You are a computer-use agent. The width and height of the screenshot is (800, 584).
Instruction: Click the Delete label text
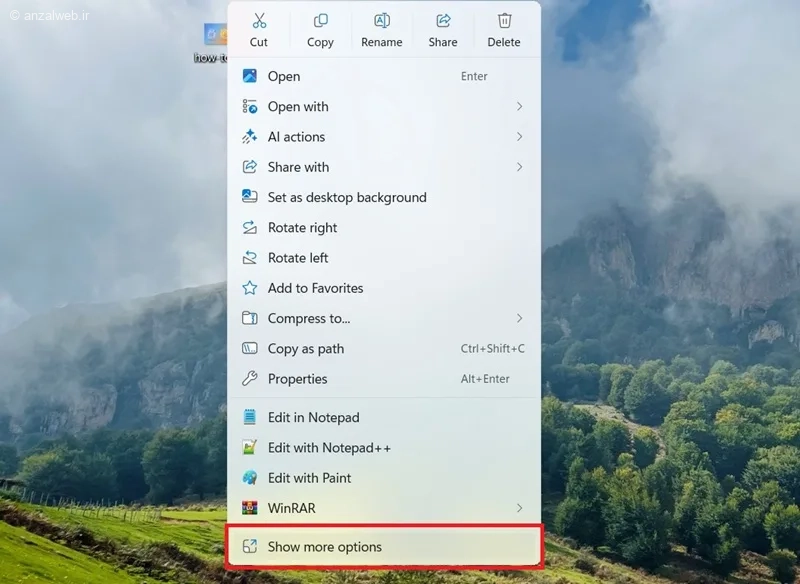click(x=504, y=42)
